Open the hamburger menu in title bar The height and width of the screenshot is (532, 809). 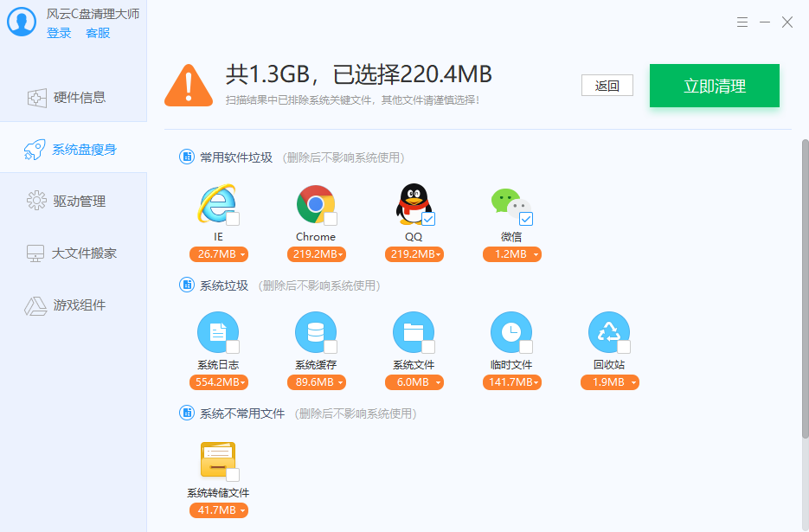pos(742,22)
